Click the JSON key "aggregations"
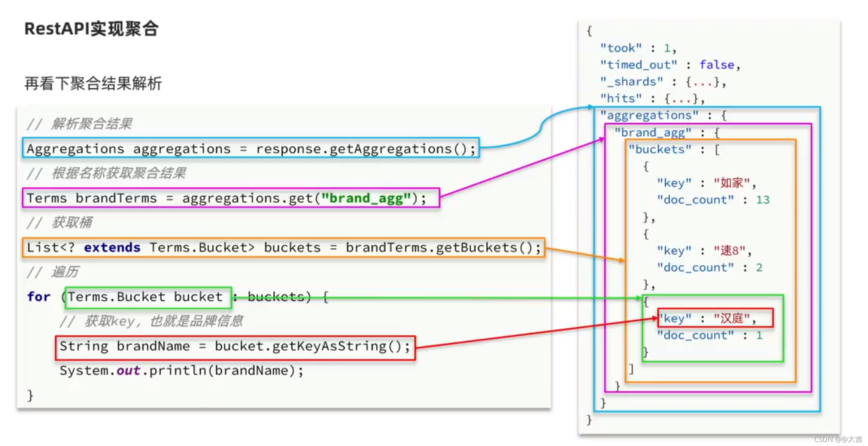Image resolution: width=868 pixels, height=446 pixels. tap(649, 115)
